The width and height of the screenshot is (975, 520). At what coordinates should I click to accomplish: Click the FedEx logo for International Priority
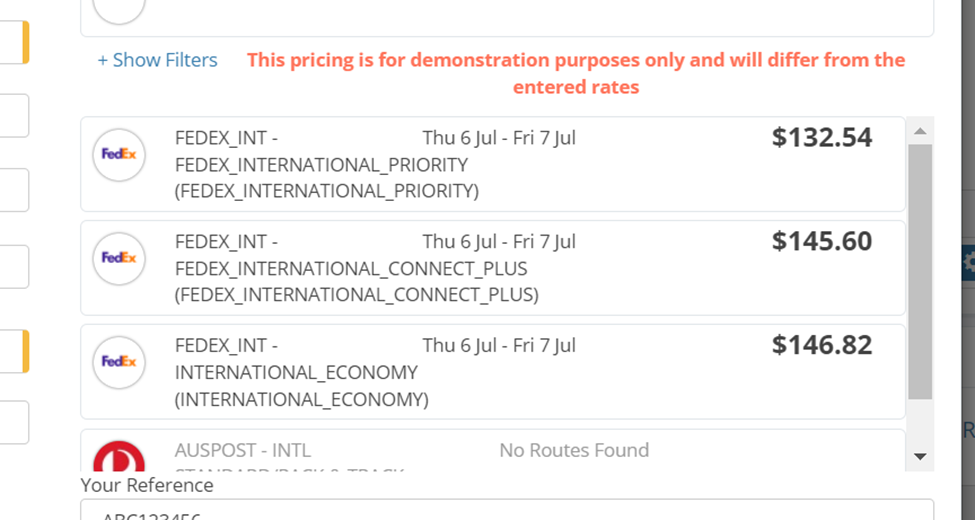point(119,155)
